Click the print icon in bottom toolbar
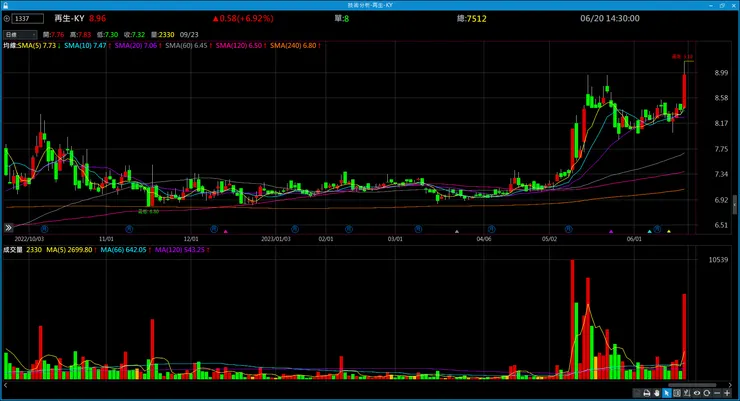The height and width of the screenshot is (401, 740). [x=647, y=393]
